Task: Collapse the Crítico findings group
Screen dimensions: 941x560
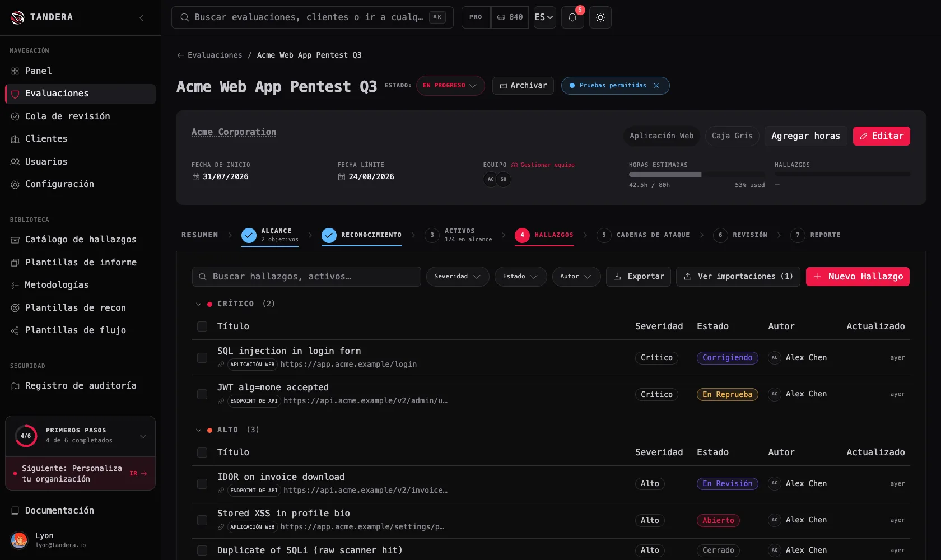Action: (x=199, y=304)
